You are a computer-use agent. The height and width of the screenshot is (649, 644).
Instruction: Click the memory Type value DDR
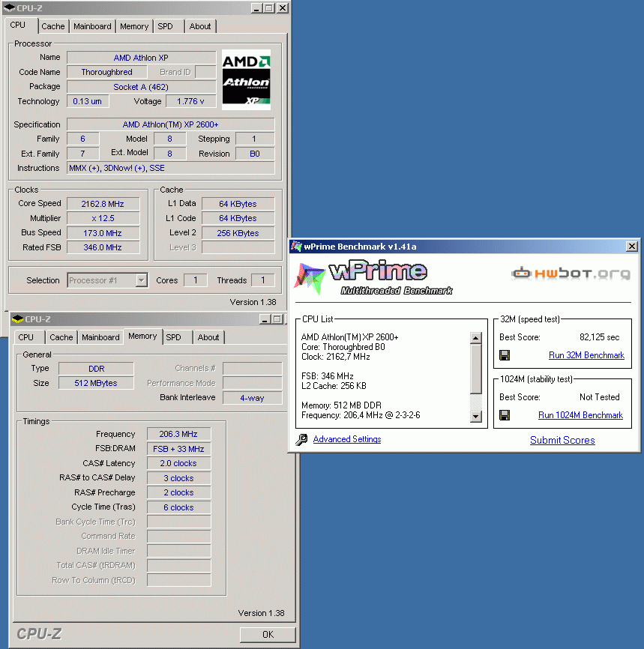(x=97, y=369)
